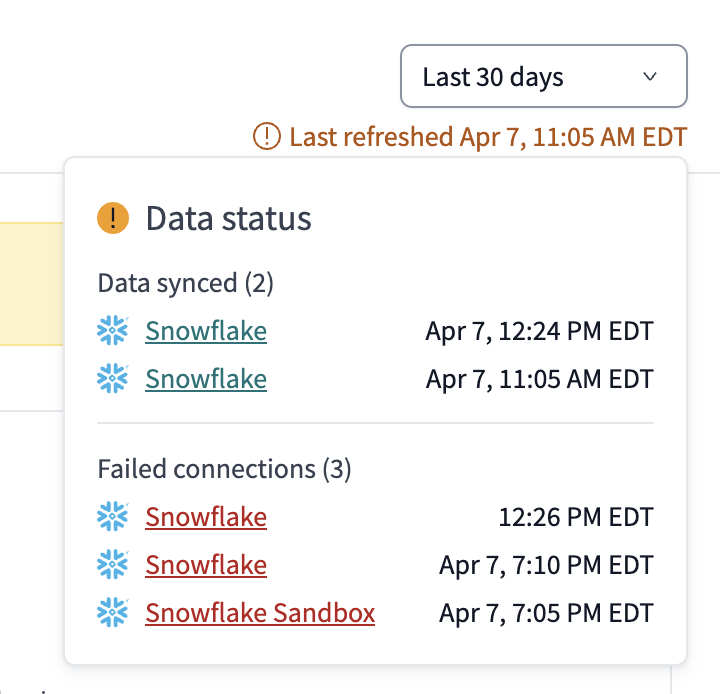
Task: Click the "Apr 7, 7:05 PM EDT" timestamp
Action: tap(546, 613)
